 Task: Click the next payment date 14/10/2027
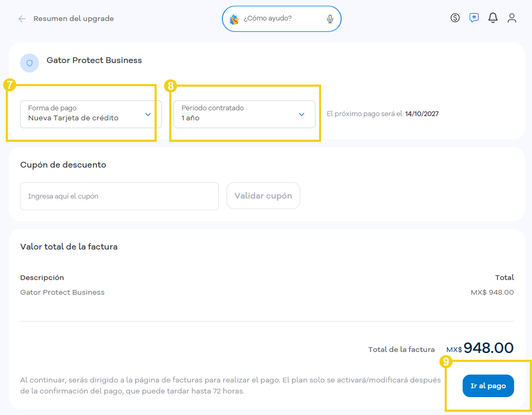422,114
